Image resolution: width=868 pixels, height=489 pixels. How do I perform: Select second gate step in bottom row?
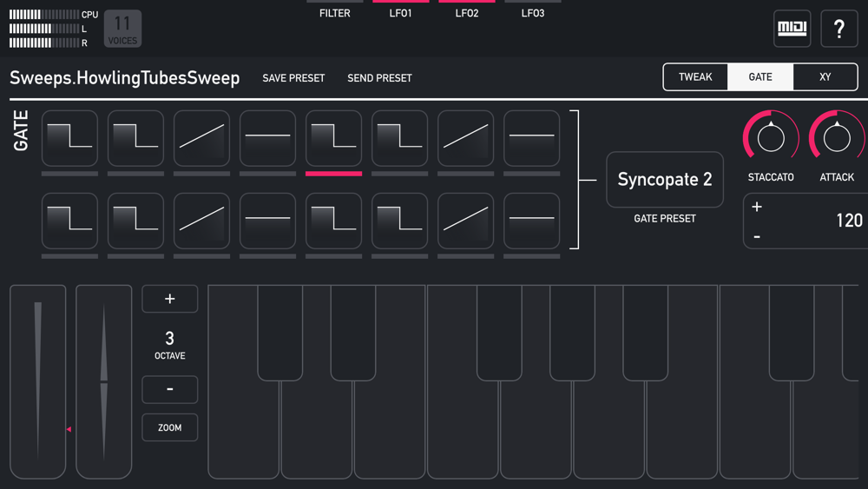click(x=135, y=221)
